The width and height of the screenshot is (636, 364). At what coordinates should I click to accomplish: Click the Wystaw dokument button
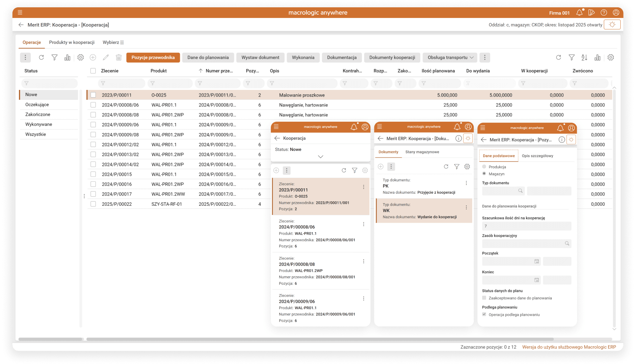coord(260,57)
